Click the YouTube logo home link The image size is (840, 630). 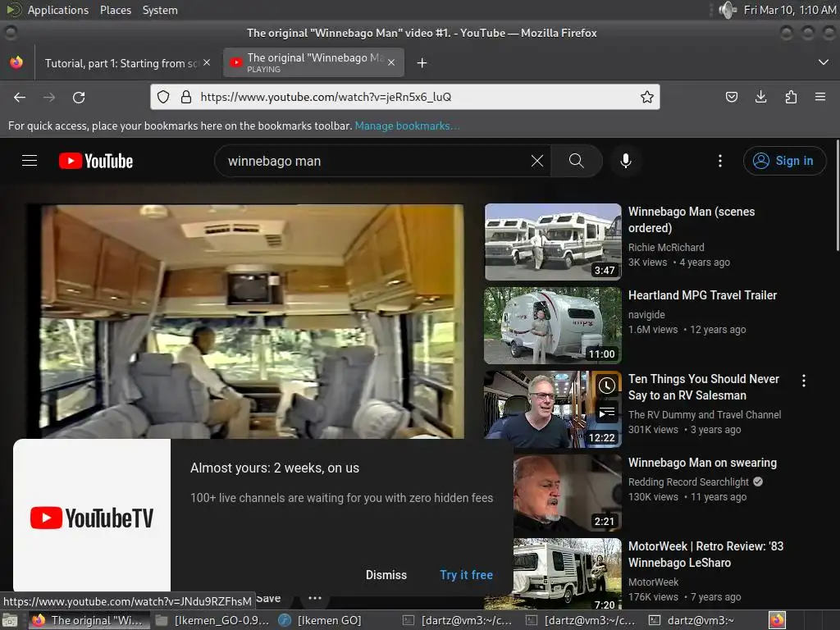pos(96,161)
